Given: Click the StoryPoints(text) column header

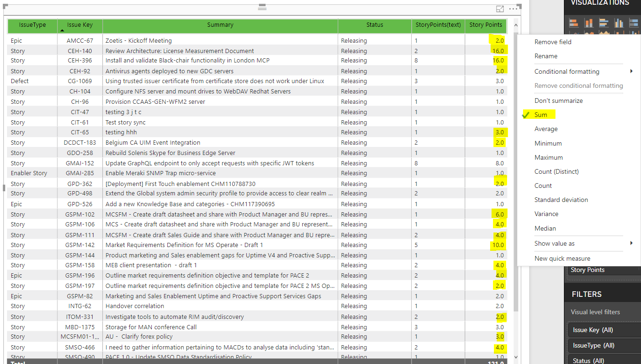Looking at the screenshot, I should coord(438,25).
